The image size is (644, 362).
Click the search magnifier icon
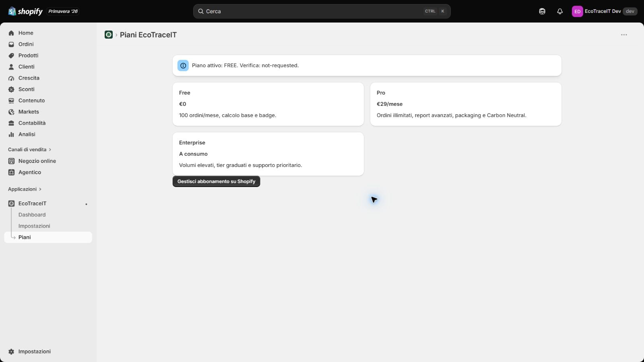point(200,11)
